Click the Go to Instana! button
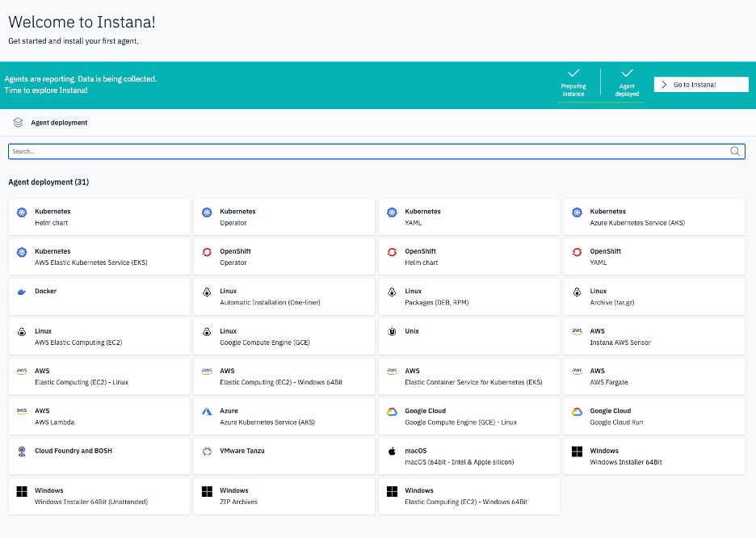The width and height of the screenshot is (756, 538). tap(701, 84)
